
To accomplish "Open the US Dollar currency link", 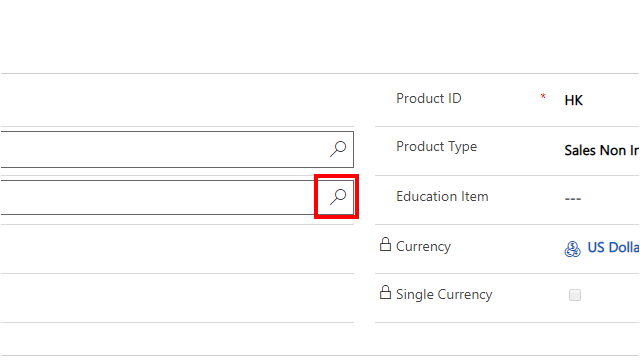I will [613, 247].
